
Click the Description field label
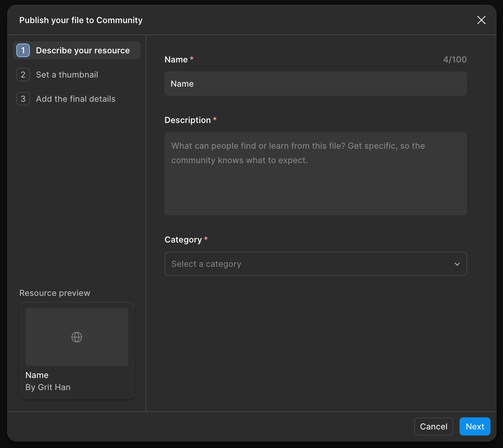point(188,120)
